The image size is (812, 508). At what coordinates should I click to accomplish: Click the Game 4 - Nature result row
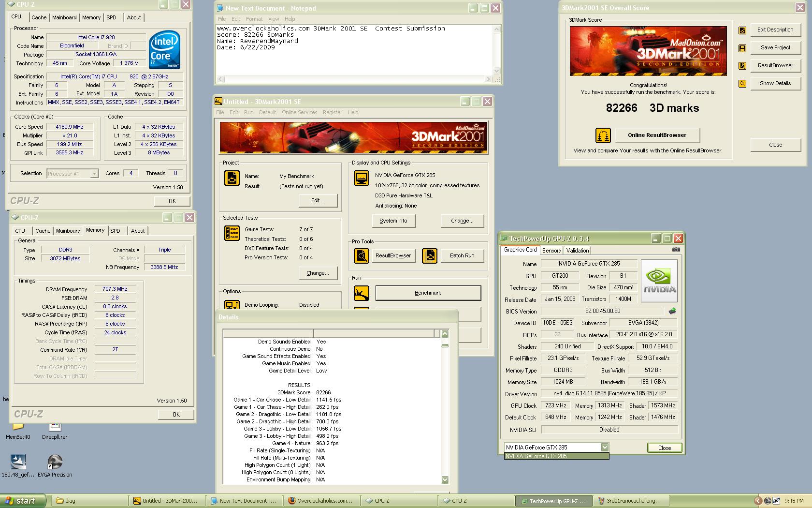[332, 444]
